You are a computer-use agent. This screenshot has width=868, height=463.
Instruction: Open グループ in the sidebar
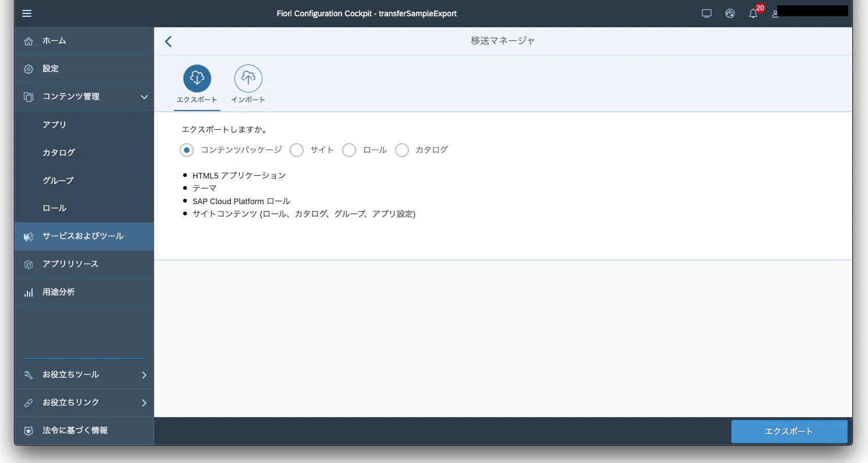click(84, 180)
